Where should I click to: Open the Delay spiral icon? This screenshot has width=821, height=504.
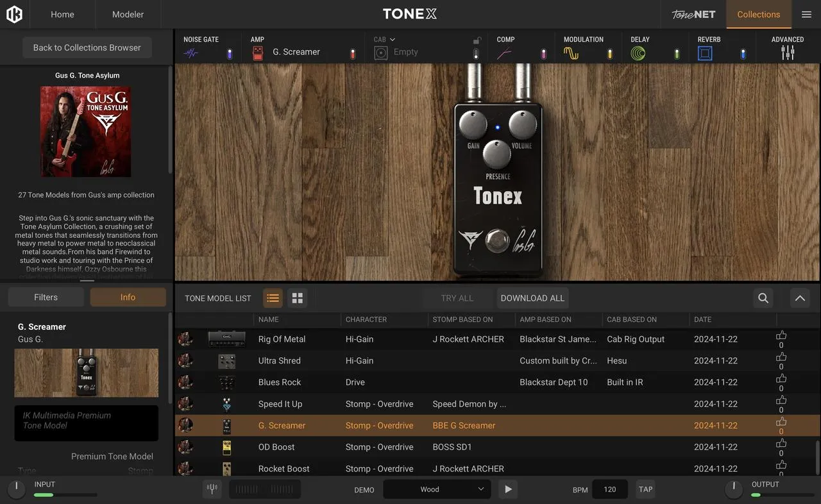coord(638,53)
